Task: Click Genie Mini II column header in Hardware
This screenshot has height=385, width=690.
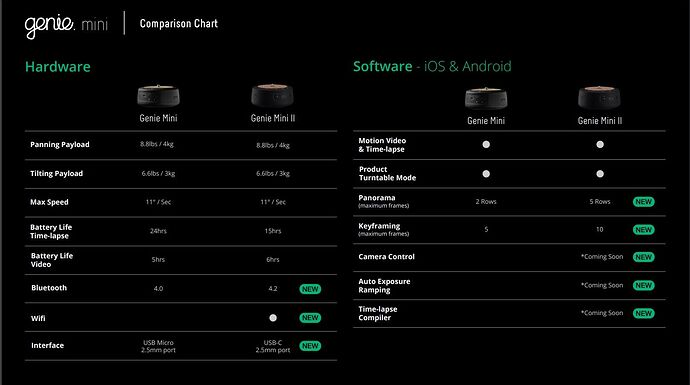Action: pos(273,118)
